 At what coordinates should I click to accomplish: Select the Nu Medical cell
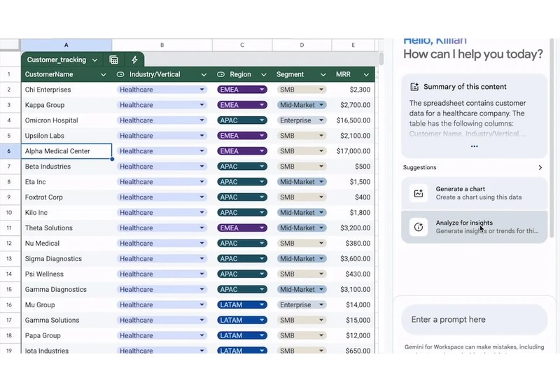66,243
